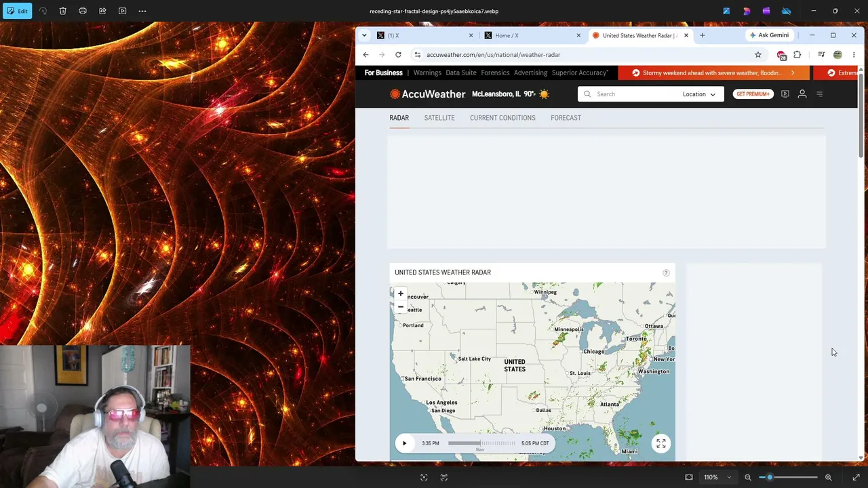868x488 pixels.
Task: Click the Photos zoom in magnifier
Action: pos(828,477)
